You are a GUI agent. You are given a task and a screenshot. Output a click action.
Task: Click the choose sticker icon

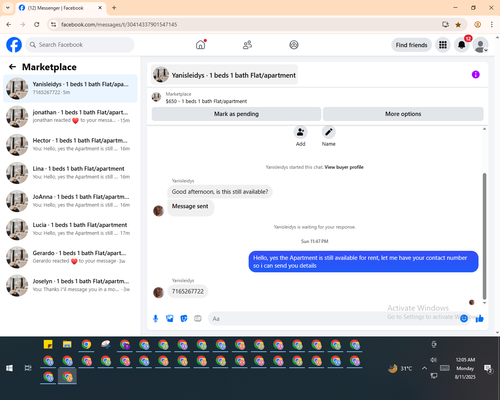tap(184, 319)
